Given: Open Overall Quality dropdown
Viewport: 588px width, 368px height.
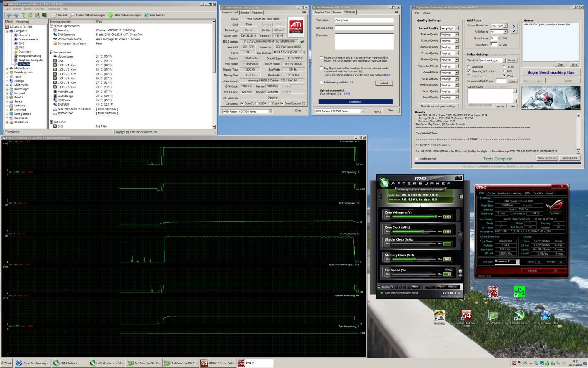Looking at the screenshot, I should click(456, 28).
